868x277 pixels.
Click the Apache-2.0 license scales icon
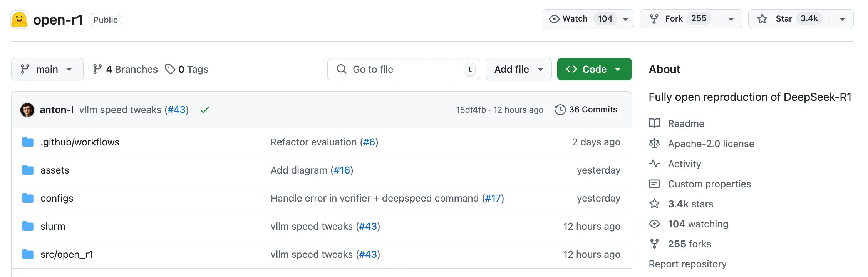(654, 144)
